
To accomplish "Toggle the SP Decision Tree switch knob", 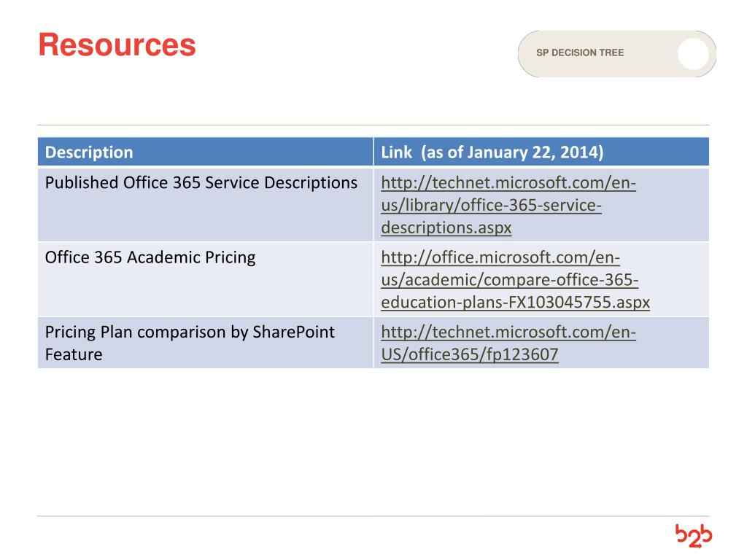I will (x=693, y=54).
